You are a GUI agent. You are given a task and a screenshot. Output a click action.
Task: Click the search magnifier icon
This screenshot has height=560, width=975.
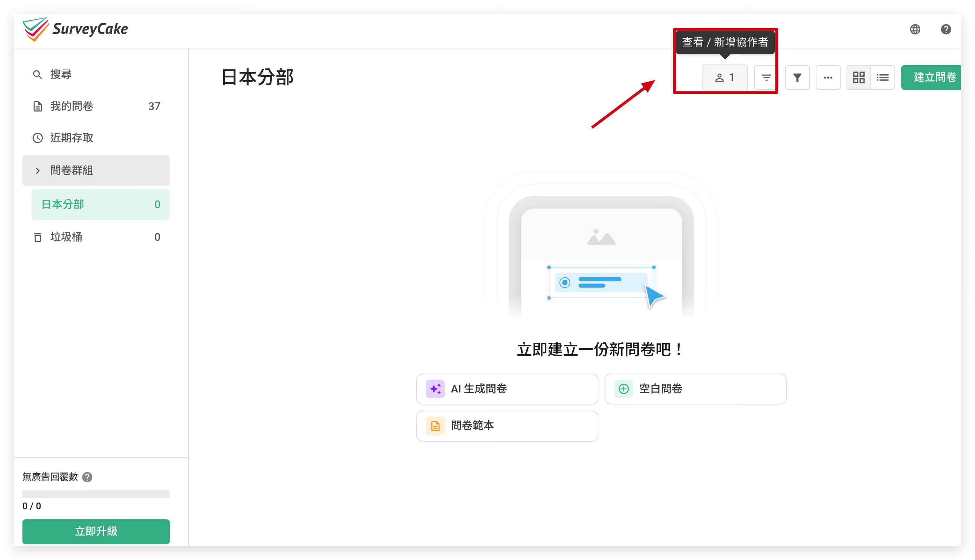37,75
